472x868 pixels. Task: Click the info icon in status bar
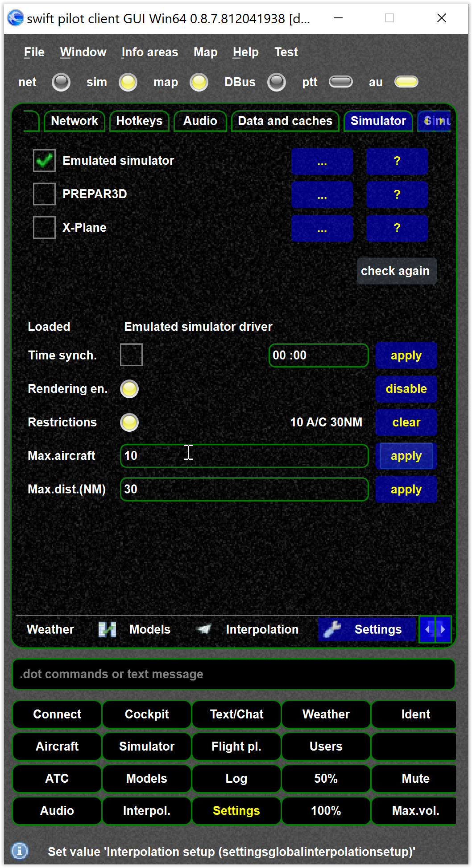point(20,851)
